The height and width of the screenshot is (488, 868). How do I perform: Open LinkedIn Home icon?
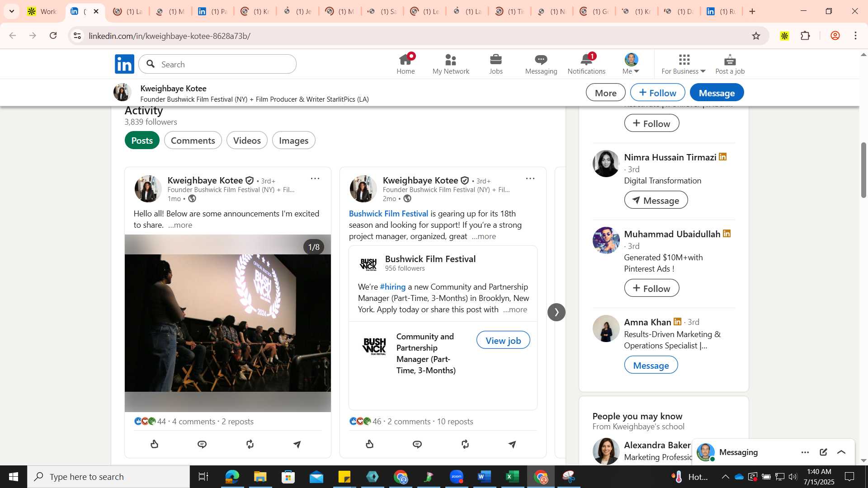406,64
